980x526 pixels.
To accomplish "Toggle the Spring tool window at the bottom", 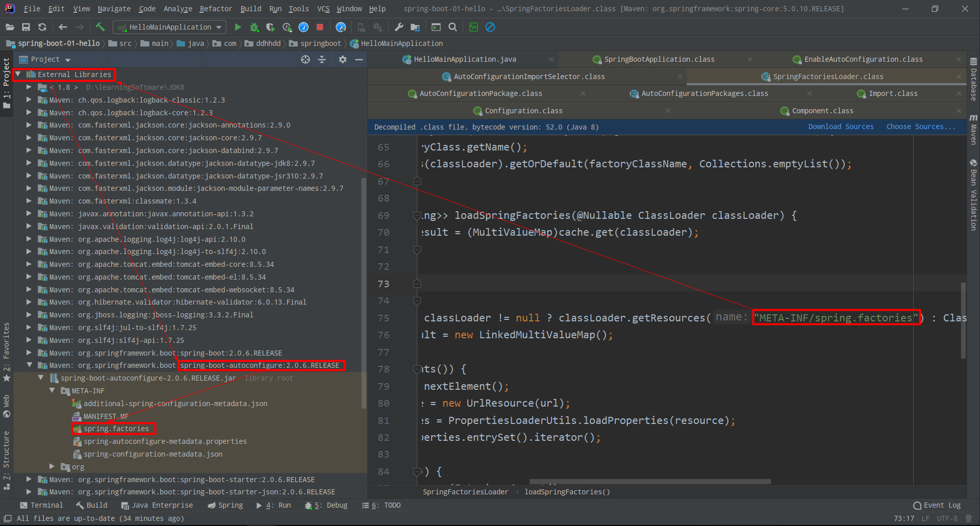I will coord(225,505).
